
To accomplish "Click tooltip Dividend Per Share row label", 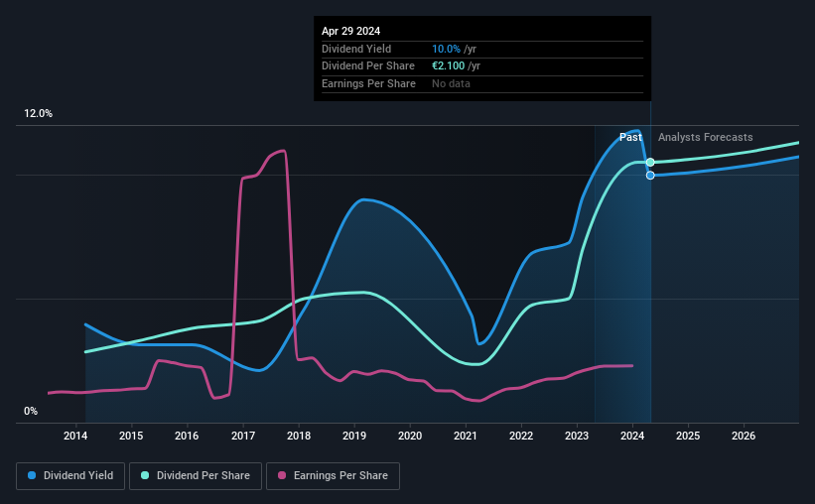I will click(368, 66).
